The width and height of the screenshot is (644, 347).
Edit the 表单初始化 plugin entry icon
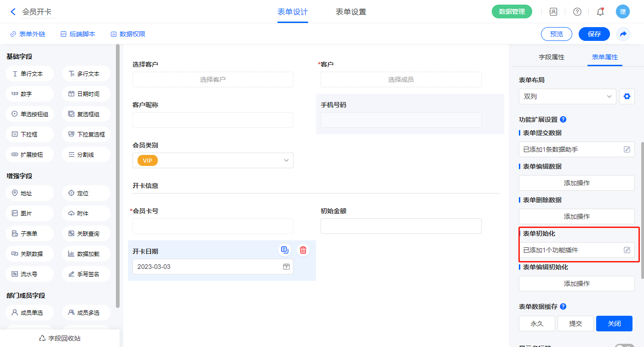pyautogui.click(x=627, y=250)
